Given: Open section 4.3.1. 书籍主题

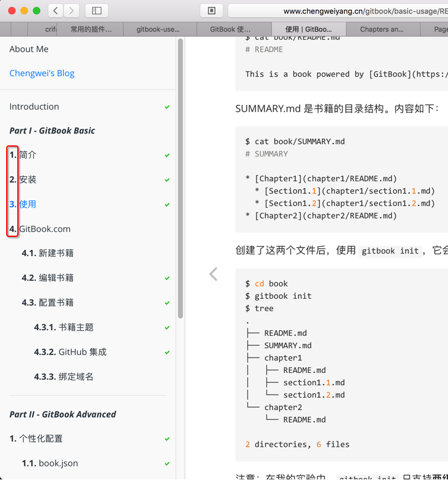Looking at the screenshot, I should pos(64,327).
